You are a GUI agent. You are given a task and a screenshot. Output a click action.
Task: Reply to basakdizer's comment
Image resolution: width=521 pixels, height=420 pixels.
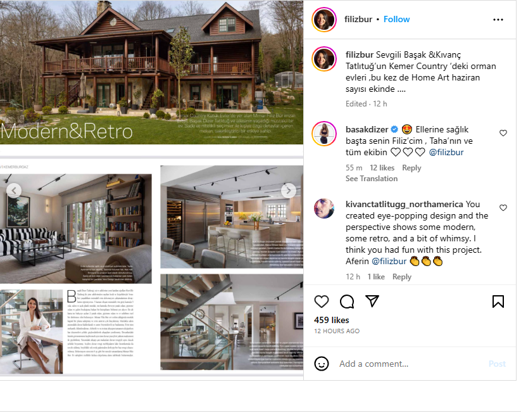point(411,168)
